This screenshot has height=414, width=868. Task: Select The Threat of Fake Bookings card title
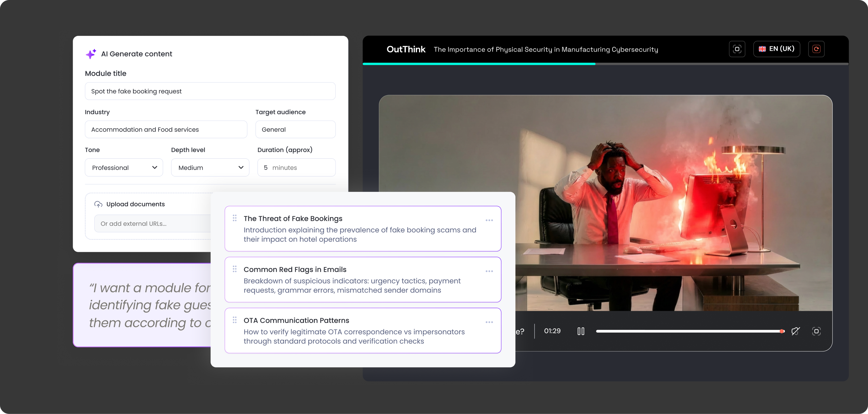(x=293, y=218)
